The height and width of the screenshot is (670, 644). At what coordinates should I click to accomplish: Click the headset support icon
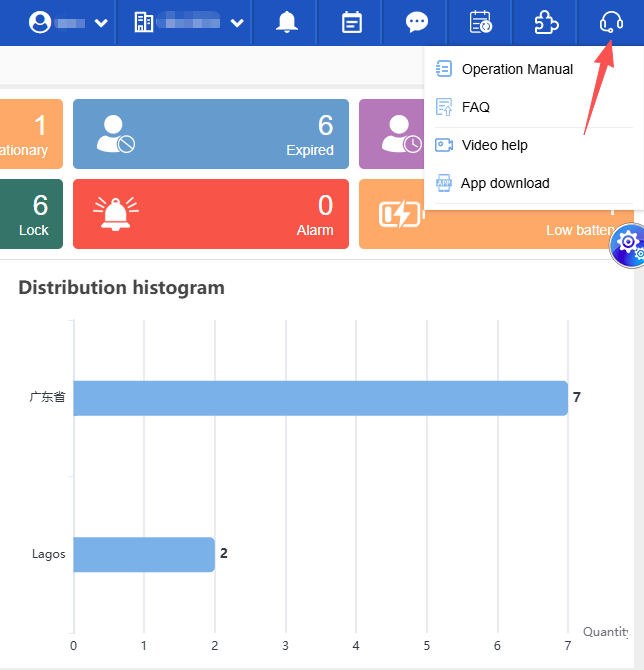pos(610,22)
